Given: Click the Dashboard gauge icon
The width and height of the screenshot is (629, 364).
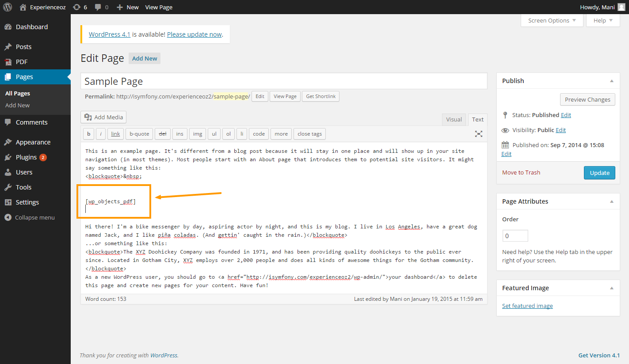Looking at the screenshot, I should 8,27.
